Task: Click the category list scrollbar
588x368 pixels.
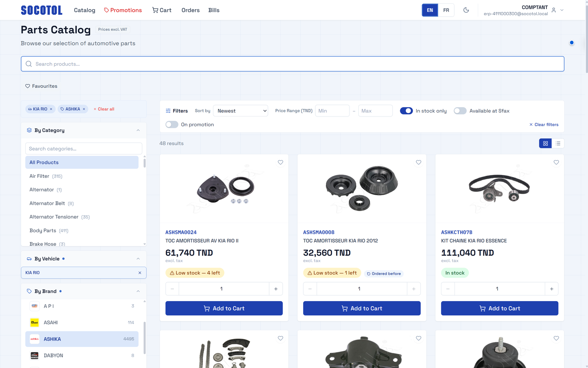Action: pos(144,162)
